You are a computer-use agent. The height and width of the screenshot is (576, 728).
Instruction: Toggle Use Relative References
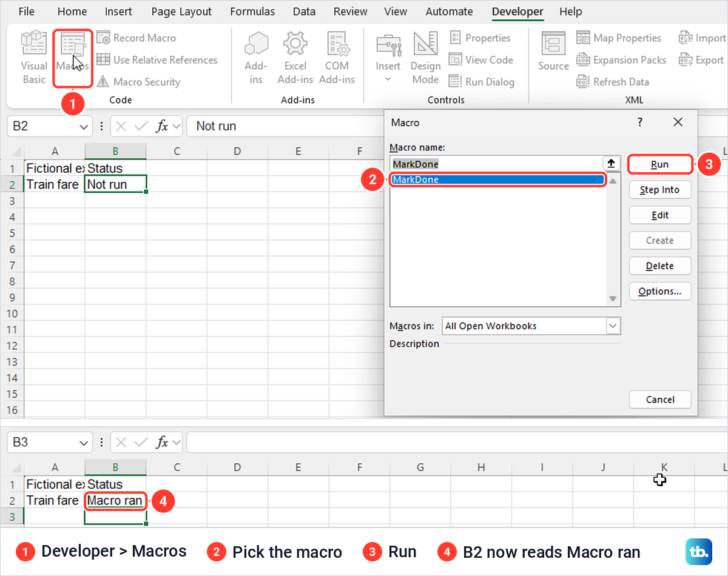point(157,59)
